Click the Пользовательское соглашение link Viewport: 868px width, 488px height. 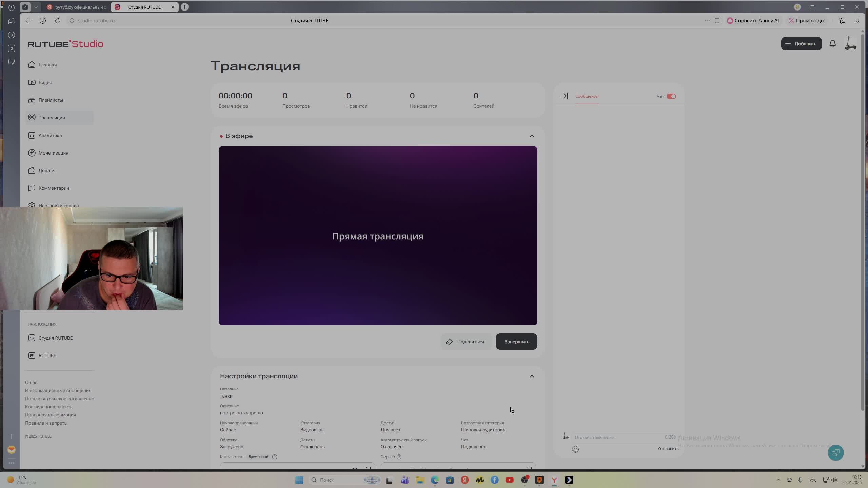59,399
